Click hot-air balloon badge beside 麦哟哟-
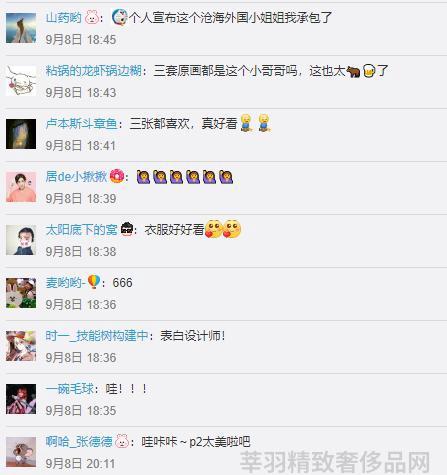The width and height of the screenshot is (447, 475). pyautogui.click(x=94, y=282)
